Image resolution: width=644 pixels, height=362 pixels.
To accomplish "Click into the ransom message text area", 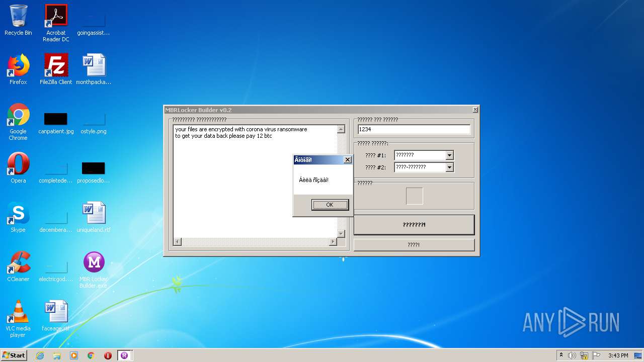I will pos(255,181).
